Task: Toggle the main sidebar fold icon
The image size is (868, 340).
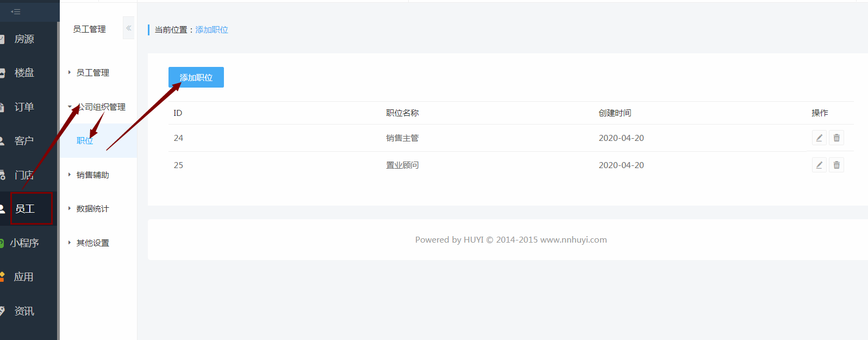Action: (16, 11)
